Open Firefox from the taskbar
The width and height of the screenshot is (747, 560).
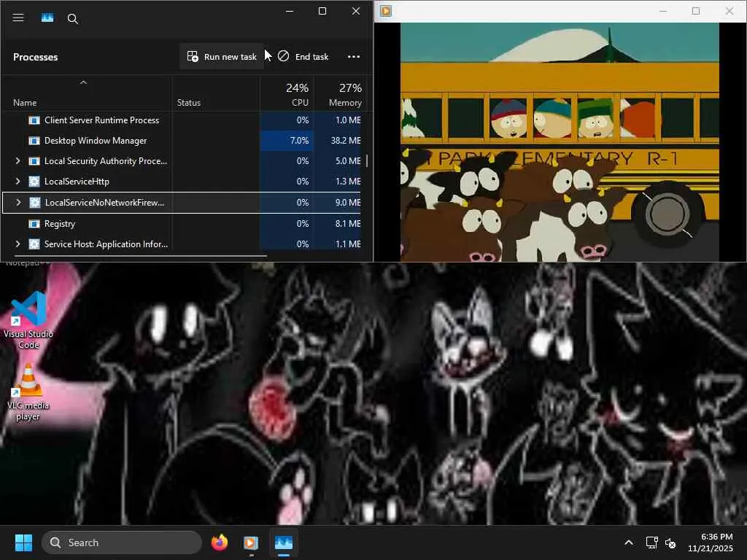pos(219,542)
